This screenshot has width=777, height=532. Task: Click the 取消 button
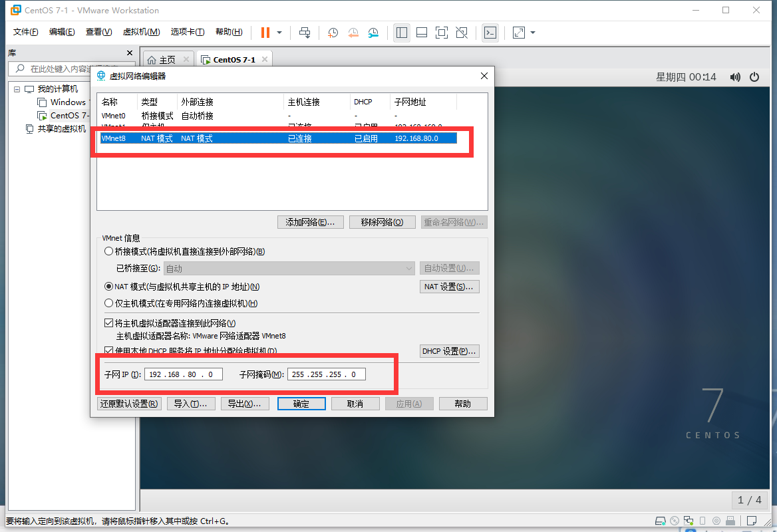tap(355, 404)
